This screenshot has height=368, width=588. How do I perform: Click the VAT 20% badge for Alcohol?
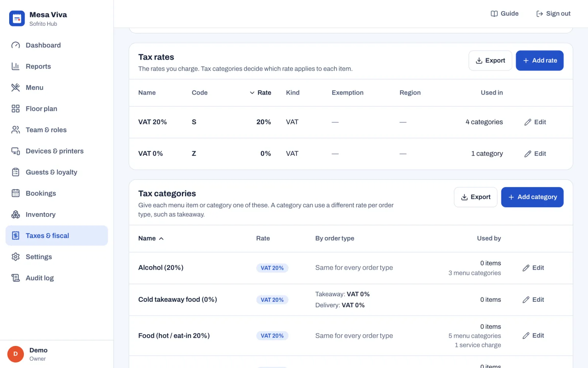pos(272,268)
